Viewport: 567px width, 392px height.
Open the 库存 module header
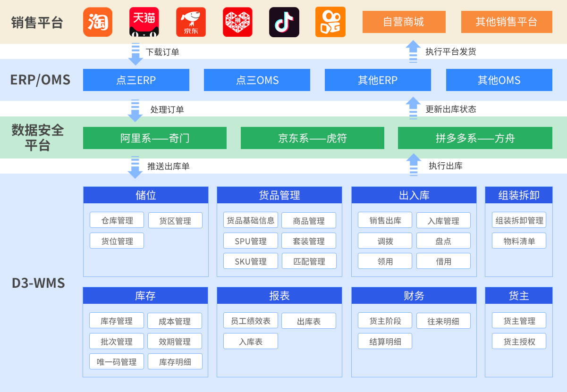point(145,296)
